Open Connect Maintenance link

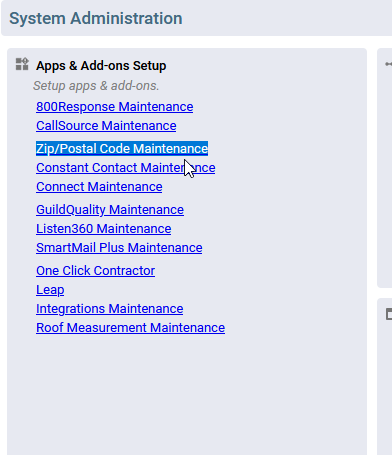pyautogui.click(x=99, y=187)
